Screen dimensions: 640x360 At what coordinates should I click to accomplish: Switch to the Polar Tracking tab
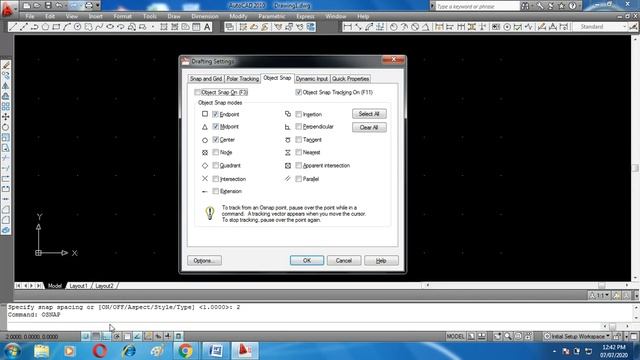pyautogui.click(x=242, y=78)
